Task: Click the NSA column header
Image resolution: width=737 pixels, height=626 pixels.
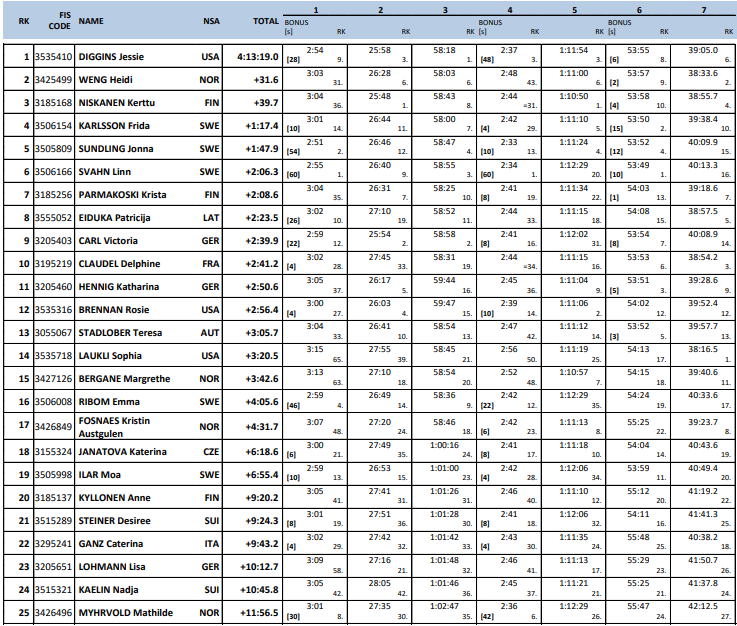Action: click(211, 21)
